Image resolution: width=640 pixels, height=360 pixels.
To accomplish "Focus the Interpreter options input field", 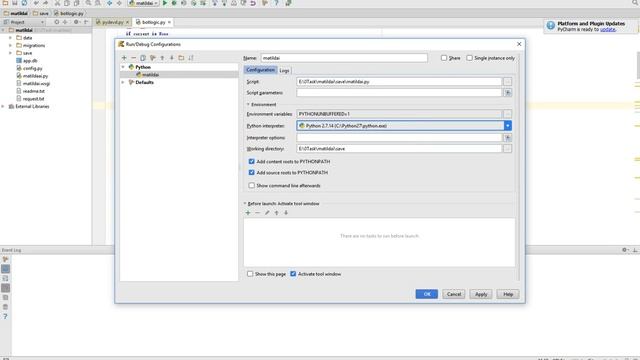I will [x=399, y=138].
